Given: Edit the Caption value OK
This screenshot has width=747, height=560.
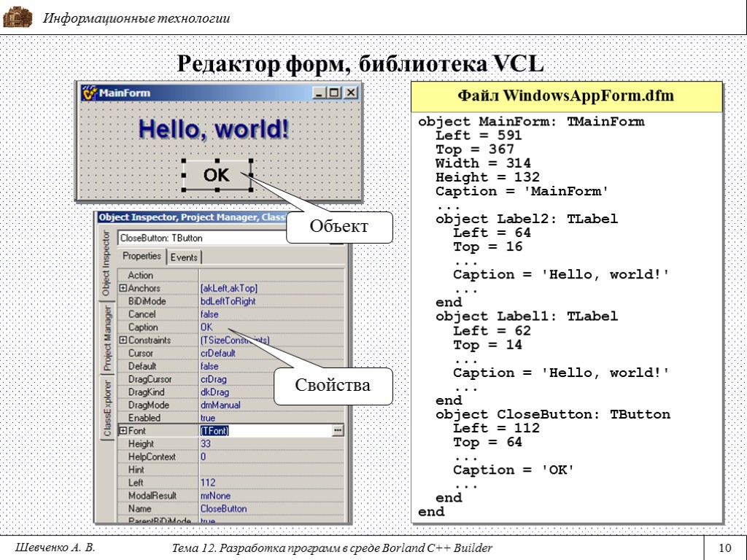Looking at the screenshot, I should coord(206,327).
